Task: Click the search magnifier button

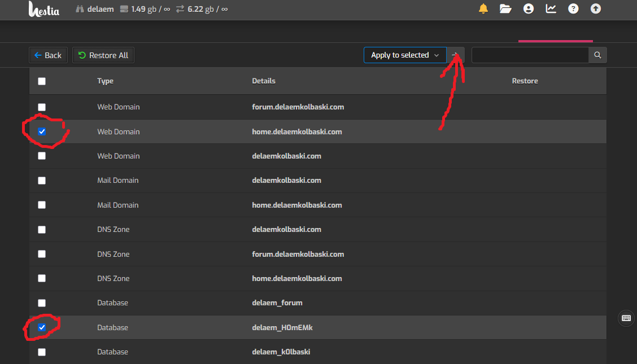Action: coord(597,55)
